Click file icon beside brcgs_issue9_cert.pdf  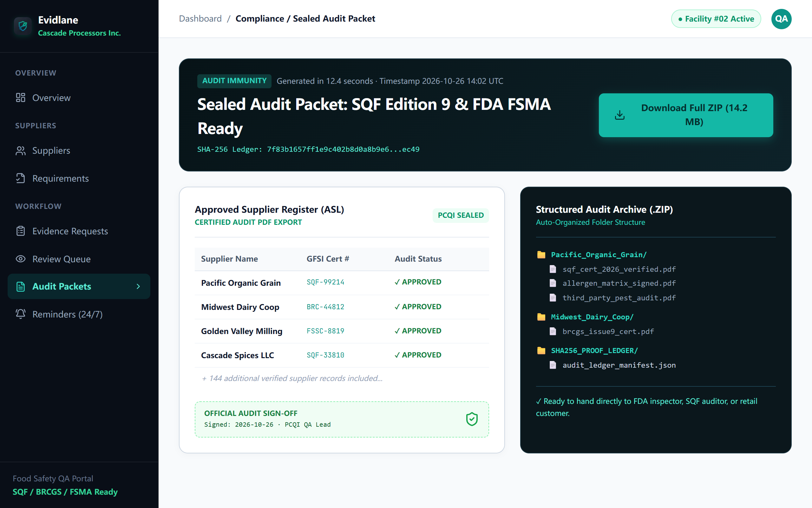coord(553,331)
